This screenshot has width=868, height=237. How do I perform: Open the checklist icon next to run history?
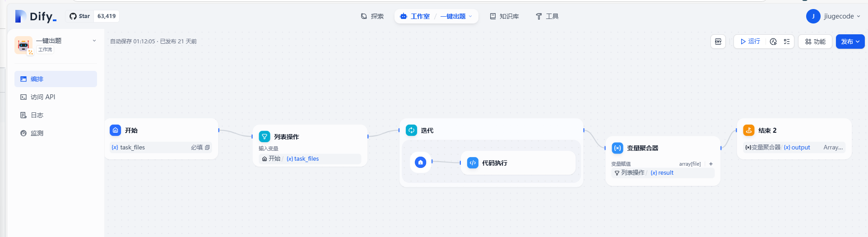[x=787, y=42]
